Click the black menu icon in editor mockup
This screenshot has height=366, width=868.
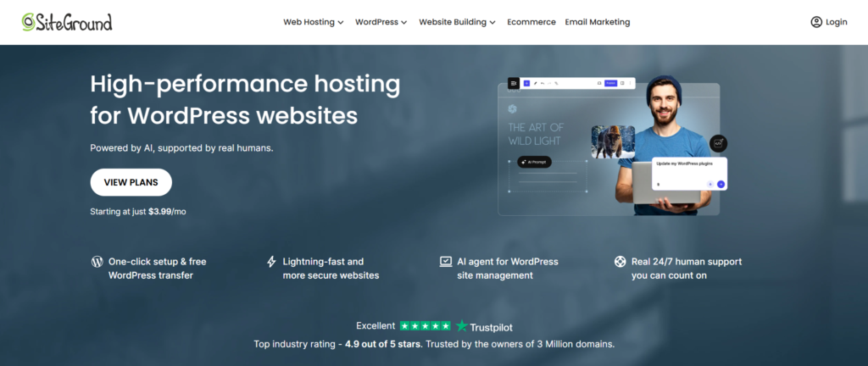pos(514,84)
